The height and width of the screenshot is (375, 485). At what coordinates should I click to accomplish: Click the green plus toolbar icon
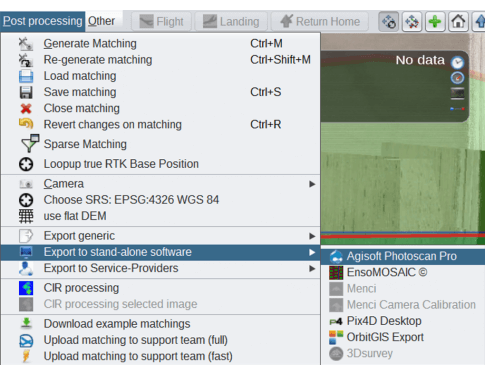(435, 22)
